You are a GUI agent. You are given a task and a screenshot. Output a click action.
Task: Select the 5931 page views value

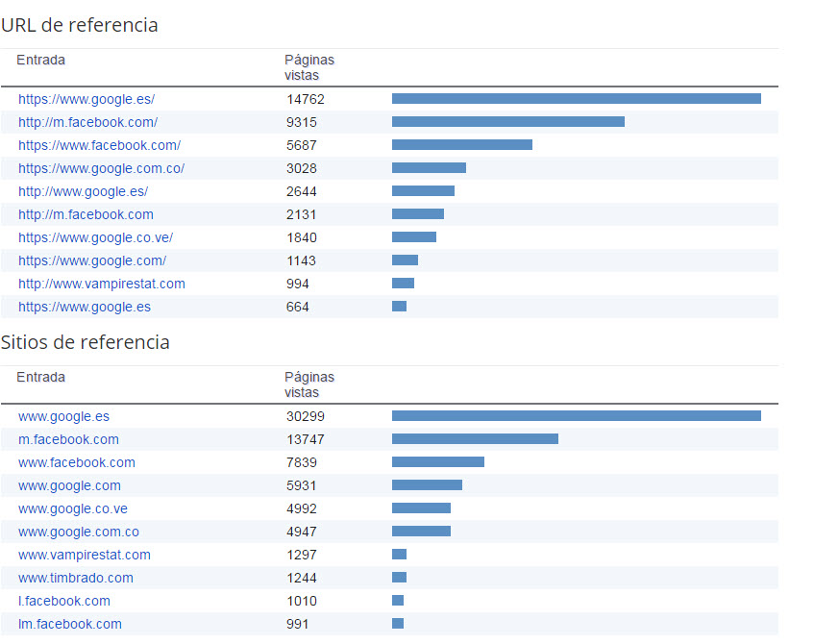pyautogui.click(x=302, y=485)
